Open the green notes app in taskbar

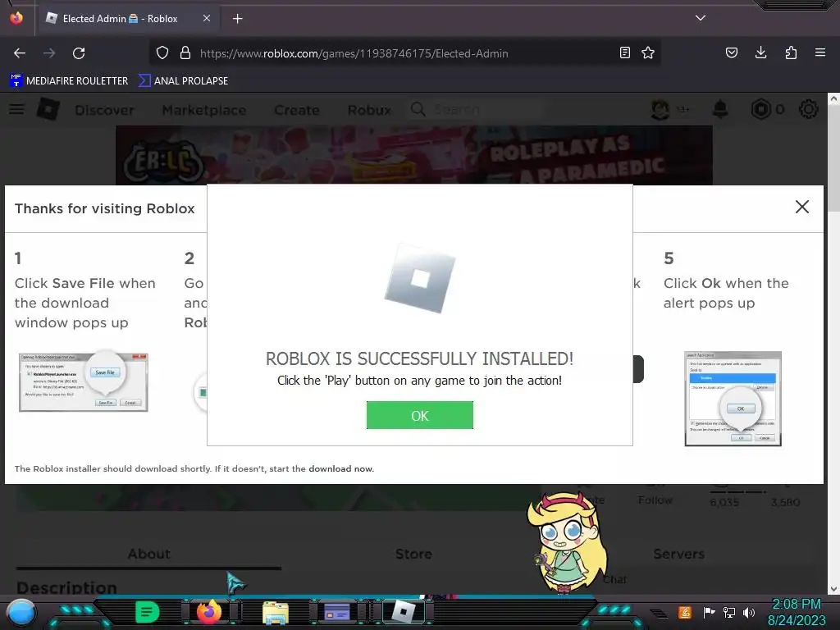(x=148, y=612)
